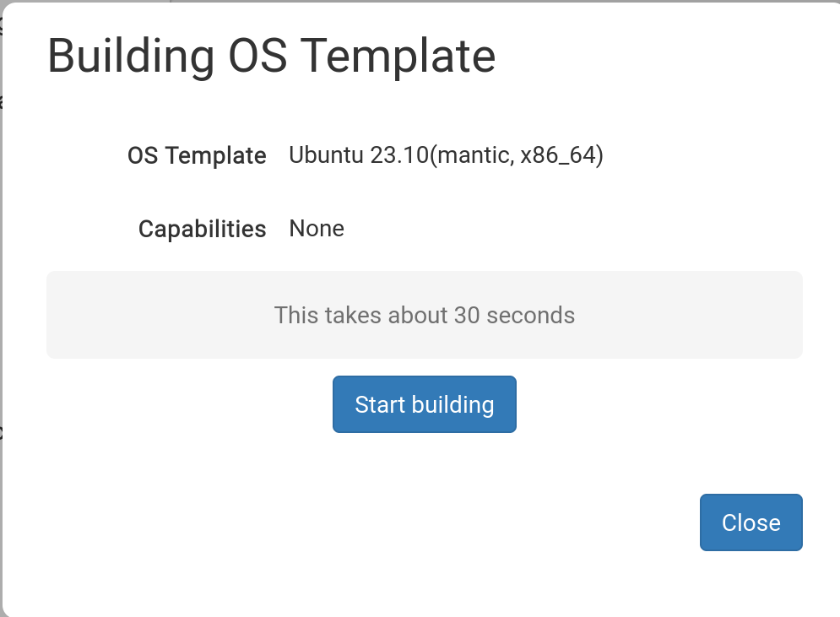The width and height of the screenshot is (840, 617).
Task: Select the OS Template label
Action: coord(197,155)
